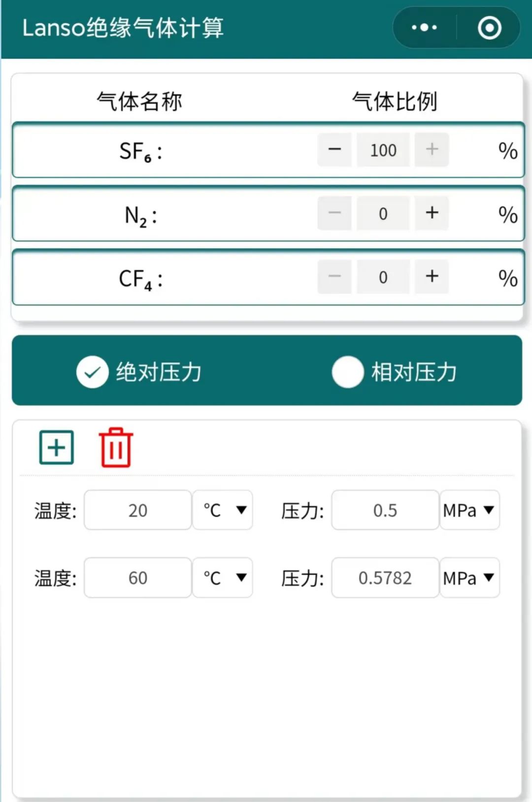This screenshot has width=532, height=802.
Task: Open the second row MPa unit dropdown
Action: pos(469,577)
